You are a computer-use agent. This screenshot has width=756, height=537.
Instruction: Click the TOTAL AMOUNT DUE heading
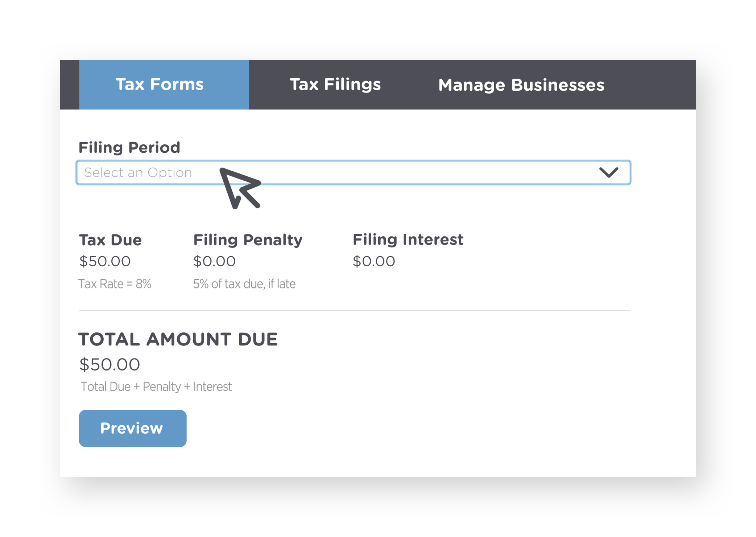coord(178,339)
